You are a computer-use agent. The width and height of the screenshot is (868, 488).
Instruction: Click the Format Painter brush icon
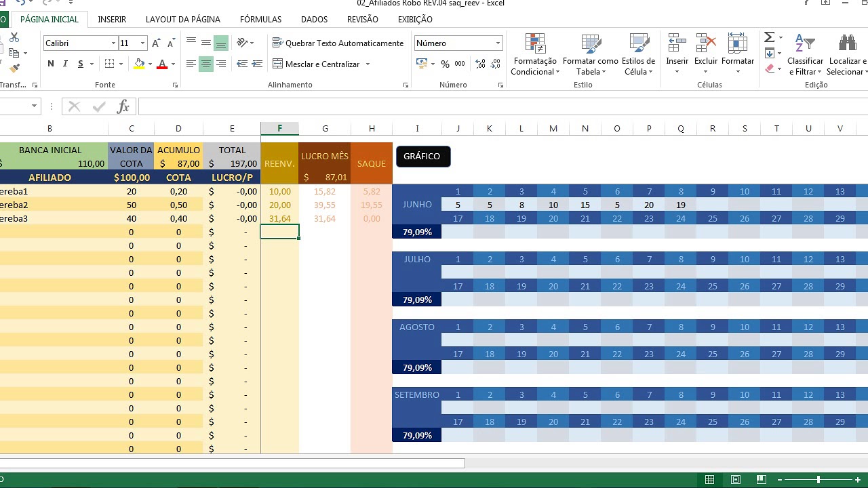14,68
